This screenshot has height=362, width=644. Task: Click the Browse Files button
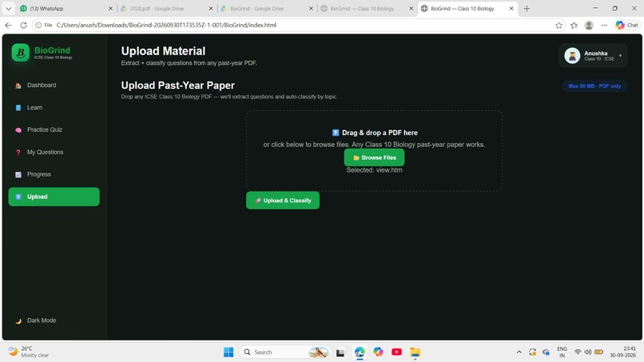point(374,157)
